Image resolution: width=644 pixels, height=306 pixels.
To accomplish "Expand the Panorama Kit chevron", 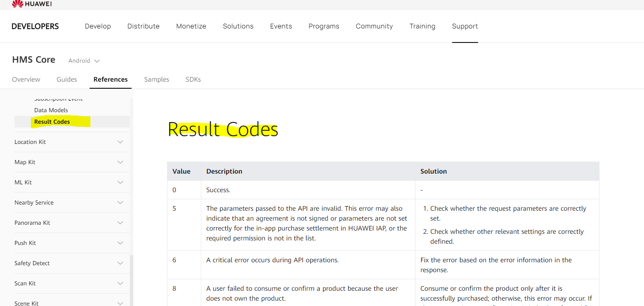I will (x=120, y=223).
